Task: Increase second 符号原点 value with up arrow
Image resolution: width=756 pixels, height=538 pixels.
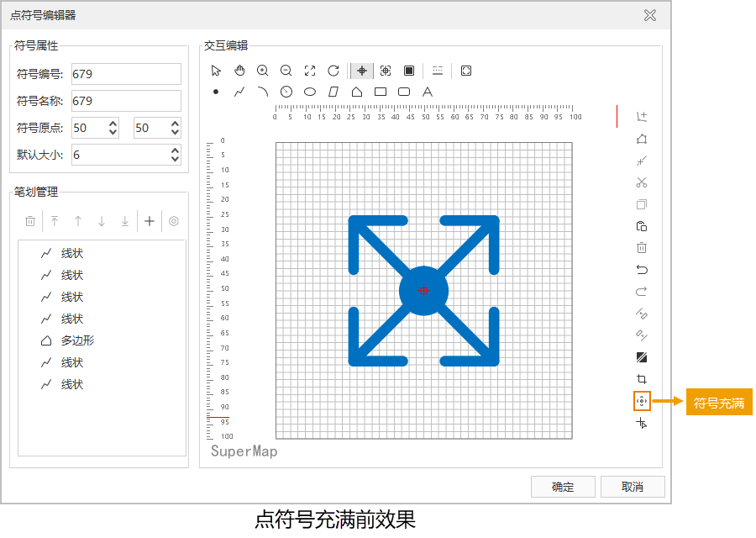Action: coord(175,124)
